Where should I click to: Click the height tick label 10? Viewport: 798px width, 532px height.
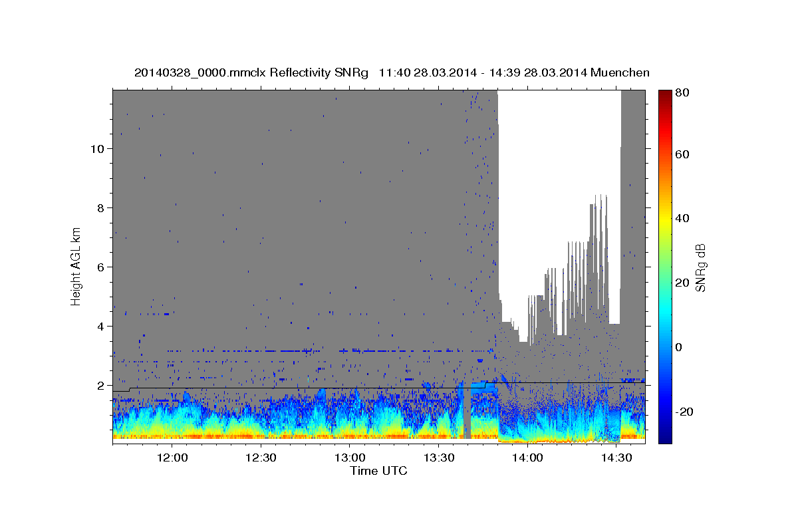tap(97, 149)
